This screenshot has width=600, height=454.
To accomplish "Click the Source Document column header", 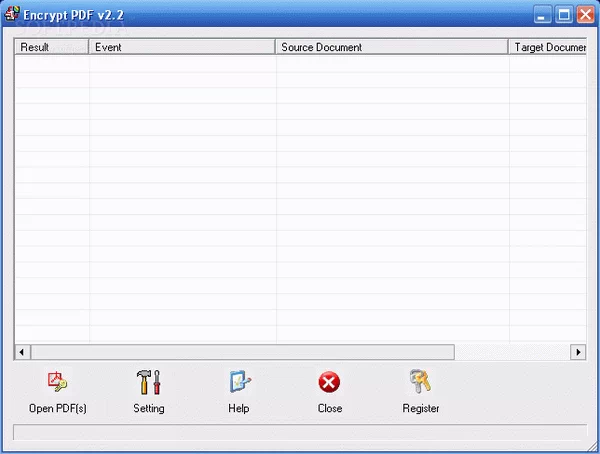I will coord(391,47).
